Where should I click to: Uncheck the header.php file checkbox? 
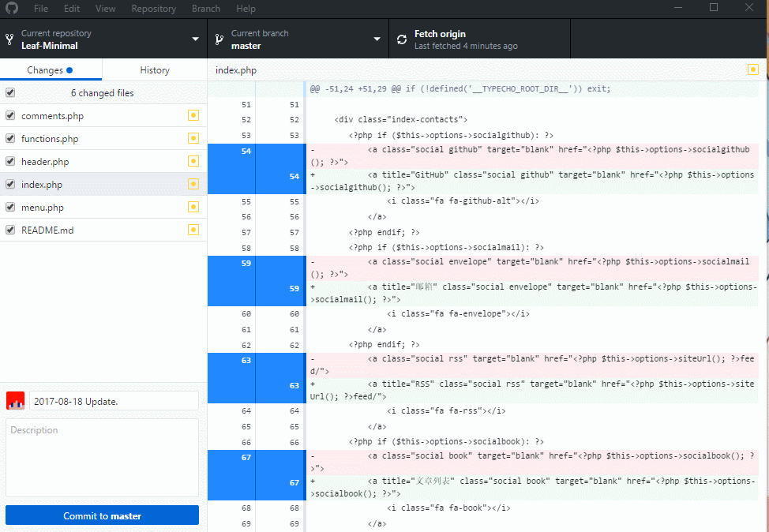tap(10, 162)
